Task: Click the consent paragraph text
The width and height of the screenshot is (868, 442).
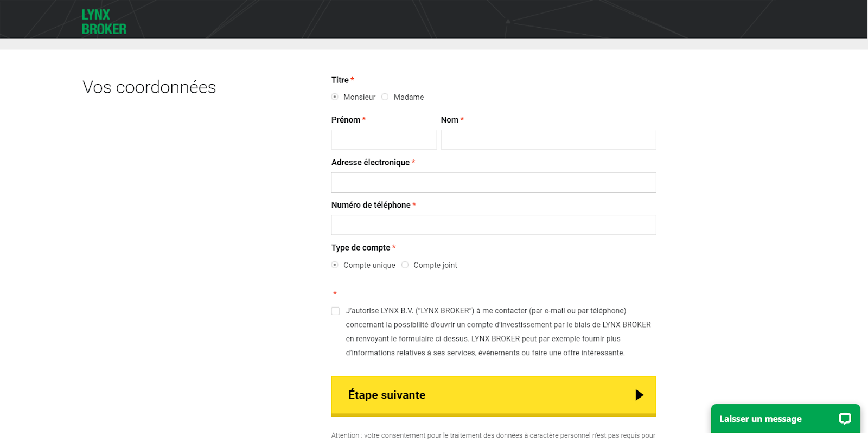Action: 498,332
